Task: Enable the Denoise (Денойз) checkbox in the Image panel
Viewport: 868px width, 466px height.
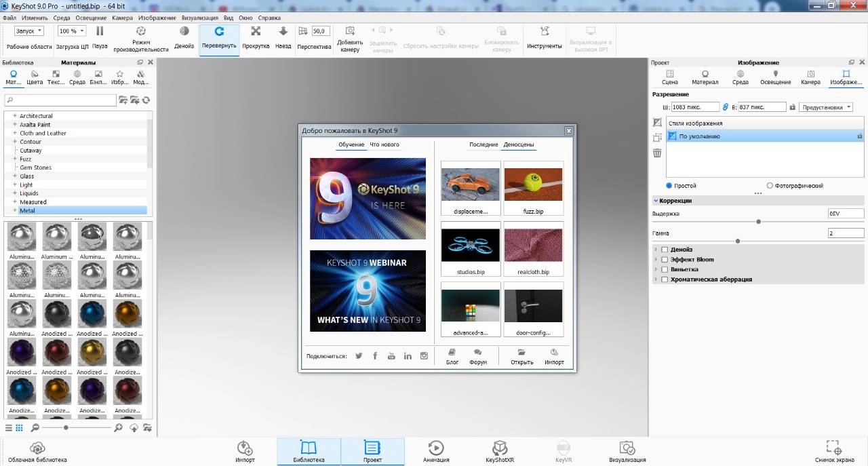Action: pos(665,250)
